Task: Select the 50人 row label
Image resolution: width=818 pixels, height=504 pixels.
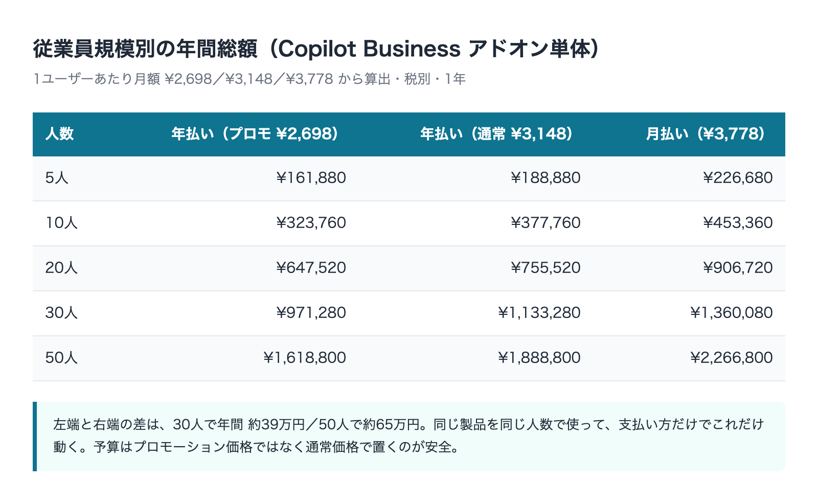Action: pyautogui.click(x=61, y=358)
